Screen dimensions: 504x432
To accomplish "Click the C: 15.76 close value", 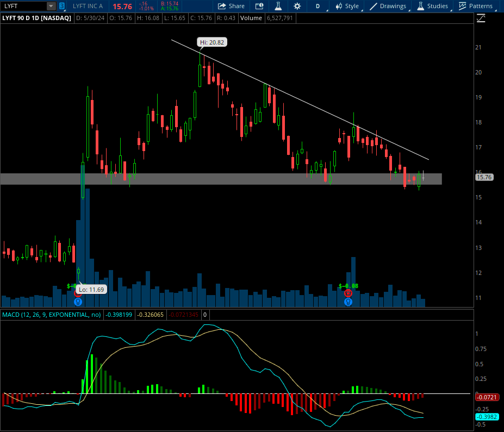I will click(x=201, y=18).
